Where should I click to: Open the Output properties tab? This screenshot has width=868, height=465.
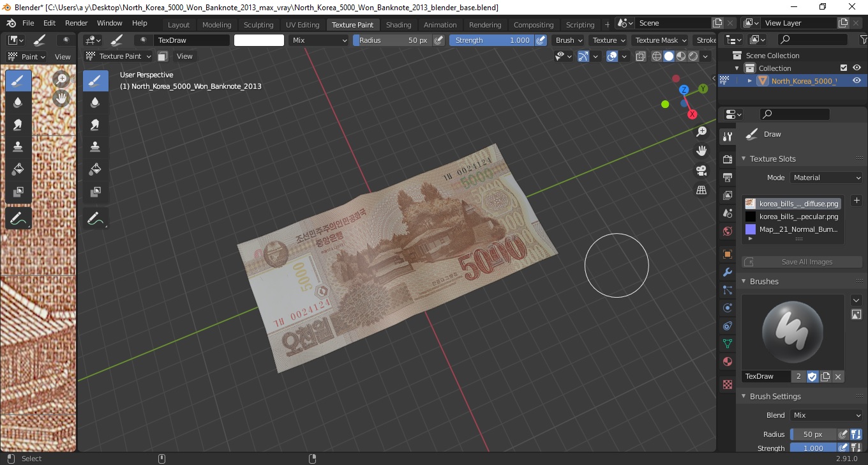[x=727, y=177]
